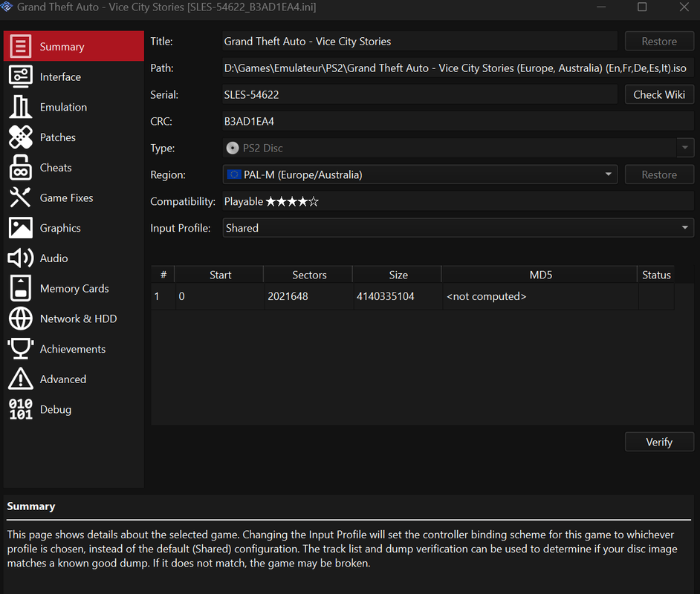Expand the Input Profile dropdown

click(x=458, y=228)
